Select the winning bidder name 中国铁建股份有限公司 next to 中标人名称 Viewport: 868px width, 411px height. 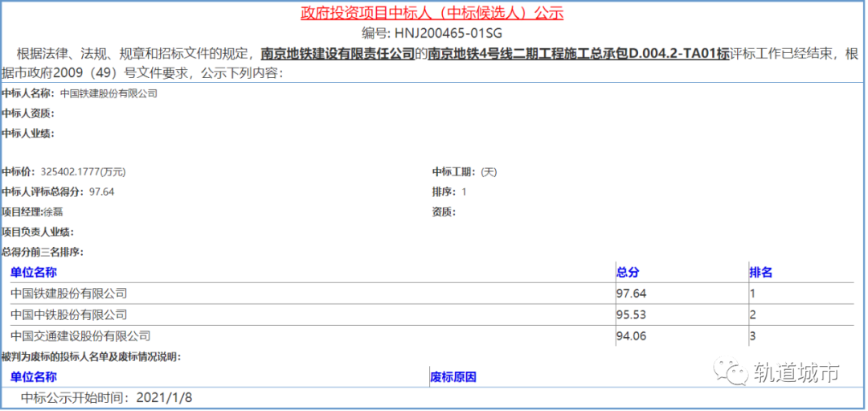108,93
